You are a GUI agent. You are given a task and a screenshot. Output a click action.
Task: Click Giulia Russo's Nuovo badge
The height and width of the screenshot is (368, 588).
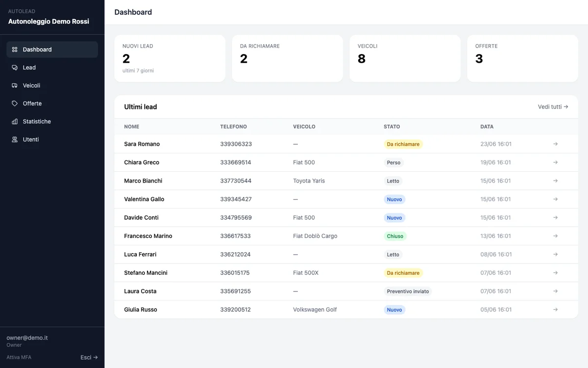click(394, 310)
